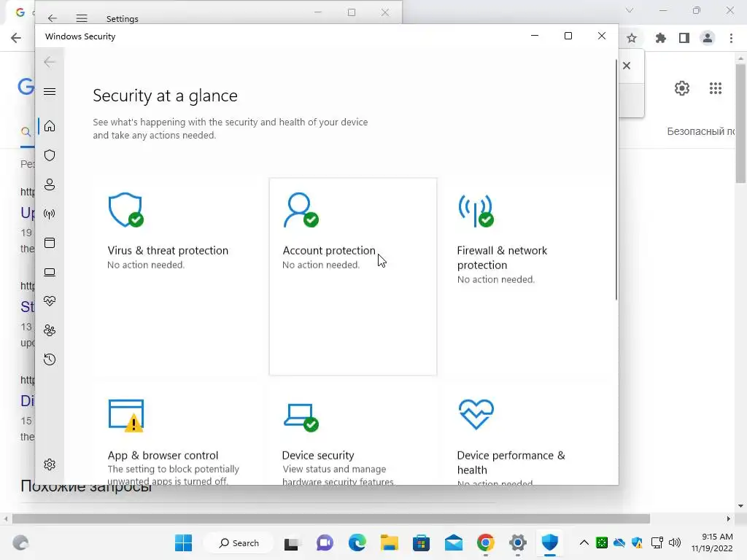Click green tray icon left of OneDrive
747x560 pixels.
click(x=602, y=542)
